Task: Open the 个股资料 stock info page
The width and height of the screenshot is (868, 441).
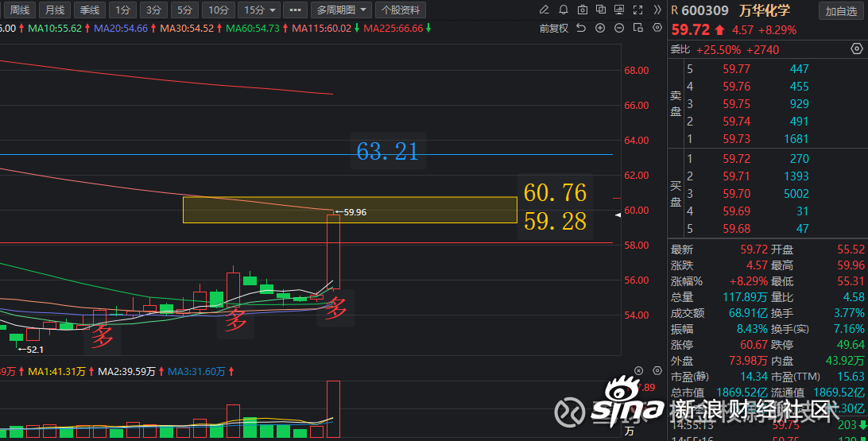Action: (x=401, y=10)
